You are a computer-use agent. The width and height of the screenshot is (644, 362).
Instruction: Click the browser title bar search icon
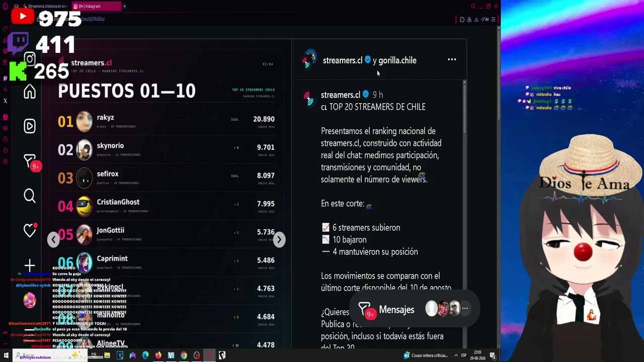[473, 7]
